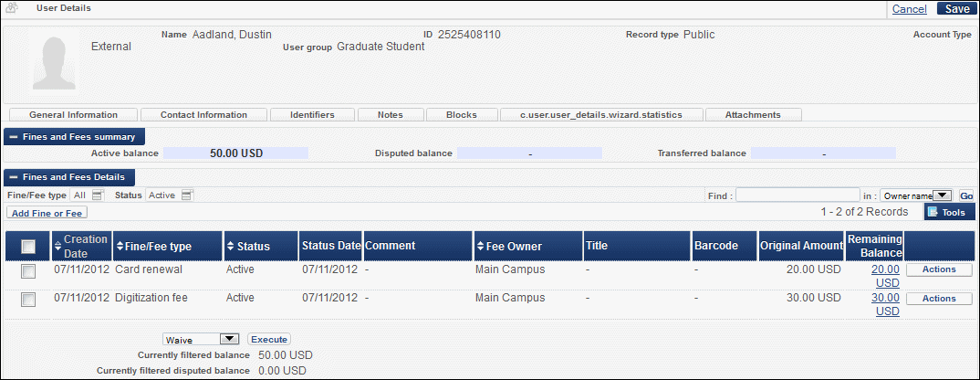
Task: Open the Blocks tab
Action: click(462, 115)
